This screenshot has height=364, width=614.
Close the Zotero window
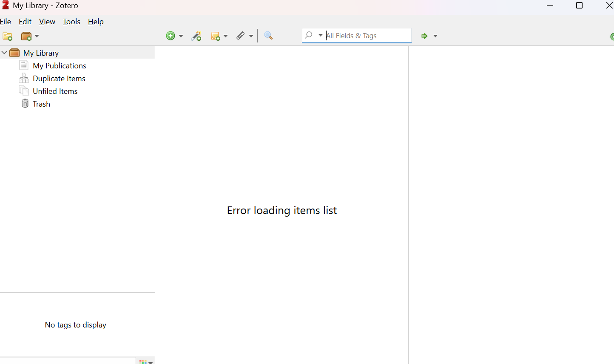click(x=609, y=5)
